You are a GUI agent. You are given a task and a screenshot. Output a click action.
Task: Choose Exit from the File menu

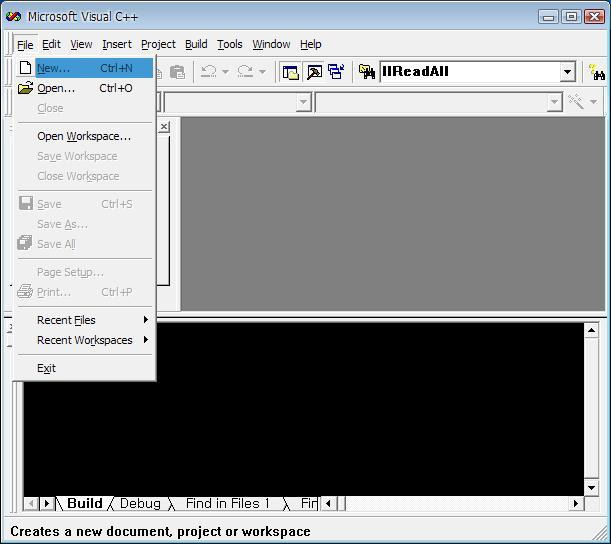(85, 368)
